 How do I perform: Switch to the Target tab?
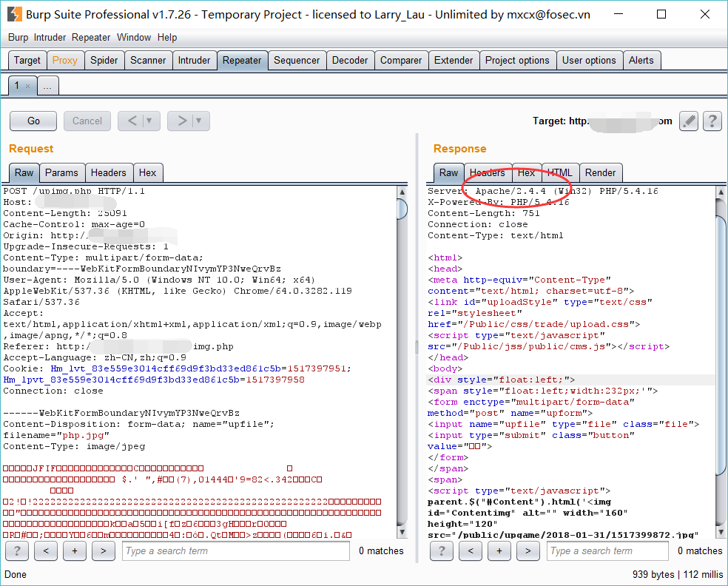coord(27,61)
